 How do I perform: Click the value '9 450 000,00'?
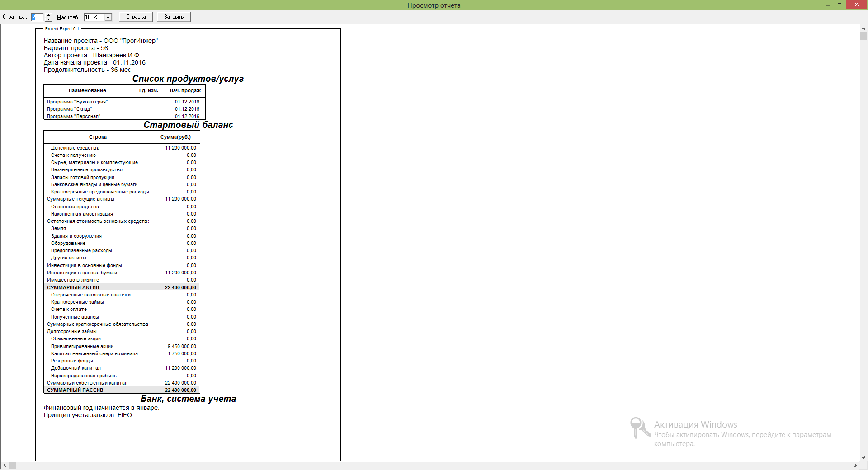click(x=182, y=347)
